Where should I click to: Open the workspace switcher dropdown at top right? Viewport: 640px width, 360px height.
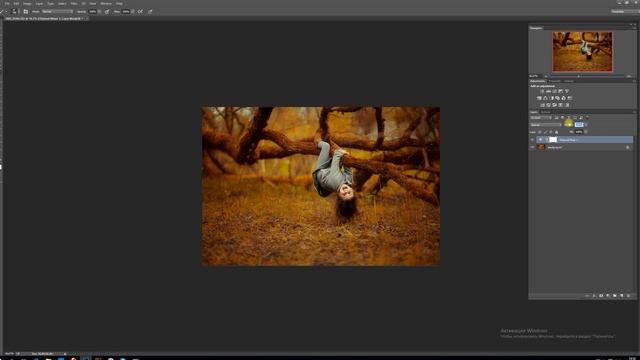[624, 11]
